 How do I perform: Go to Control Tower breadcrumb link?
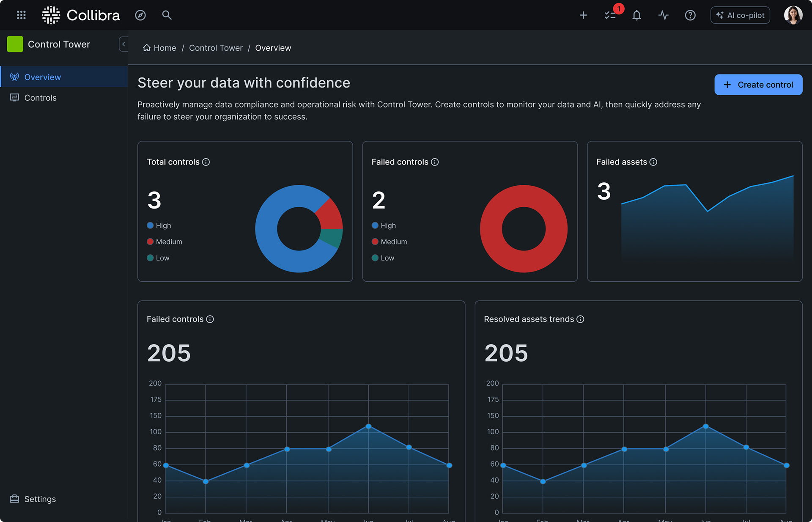coord(216,48)
